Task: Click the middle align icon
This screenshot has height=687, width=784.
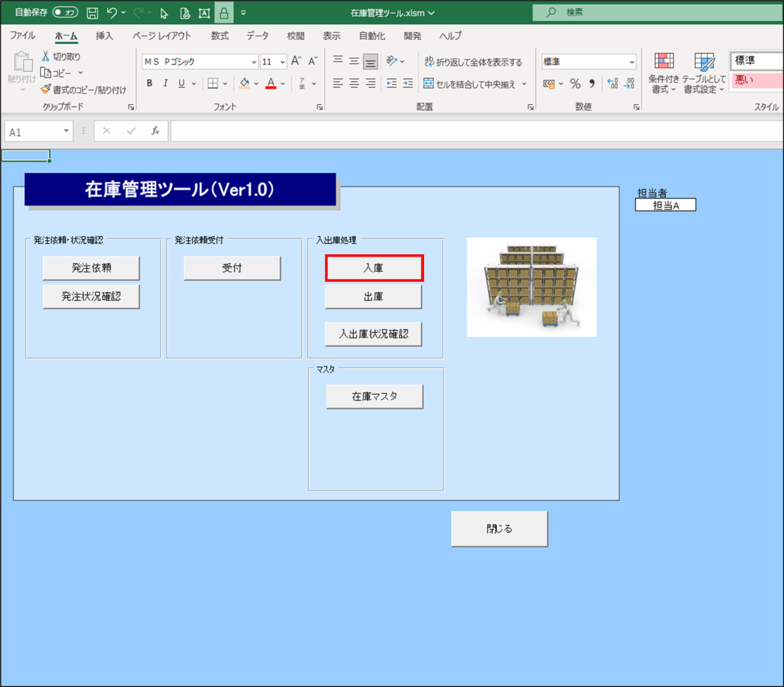Action: tap(354, 61)
